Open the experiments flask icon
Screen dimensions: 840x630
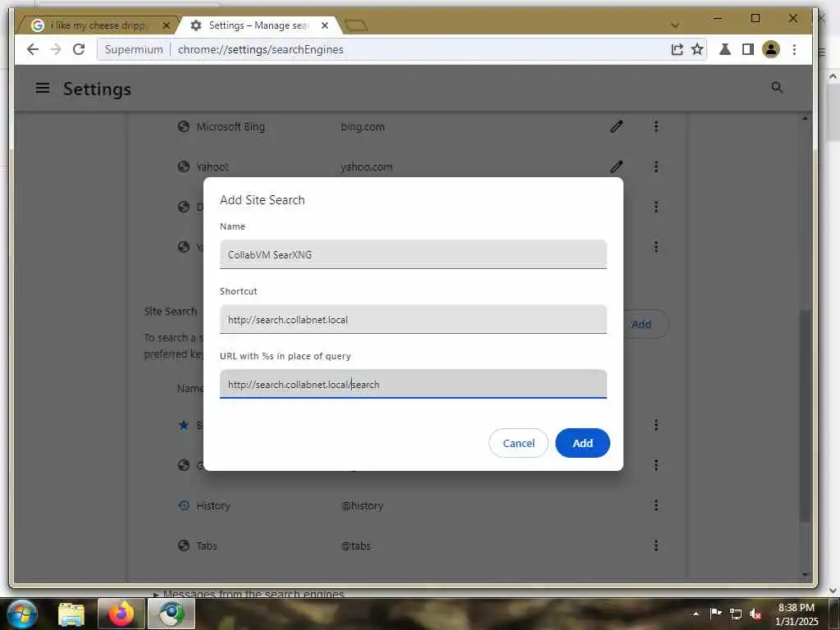point(725,49)
